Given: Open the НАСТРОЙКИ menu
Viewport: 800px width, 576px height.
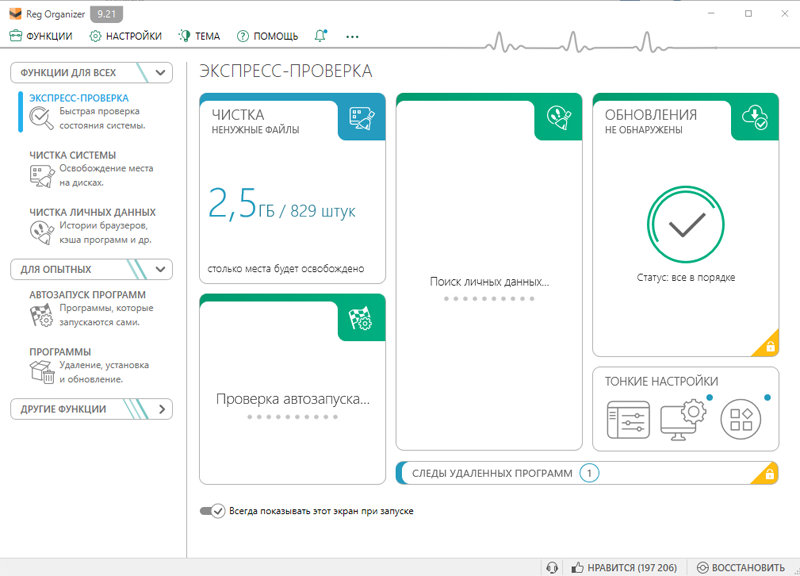Looking at the screenshot, I should 126,36.
